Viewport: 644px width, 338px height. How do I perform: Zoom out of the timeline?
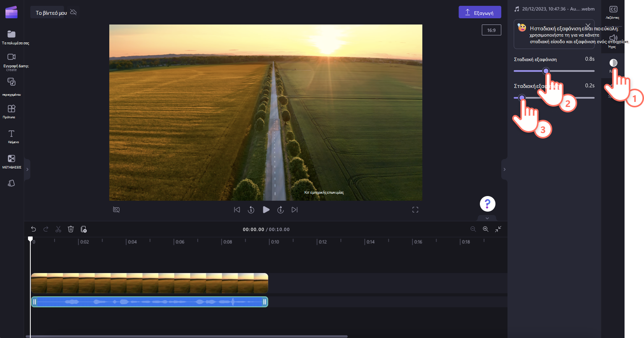pos(473,229)
